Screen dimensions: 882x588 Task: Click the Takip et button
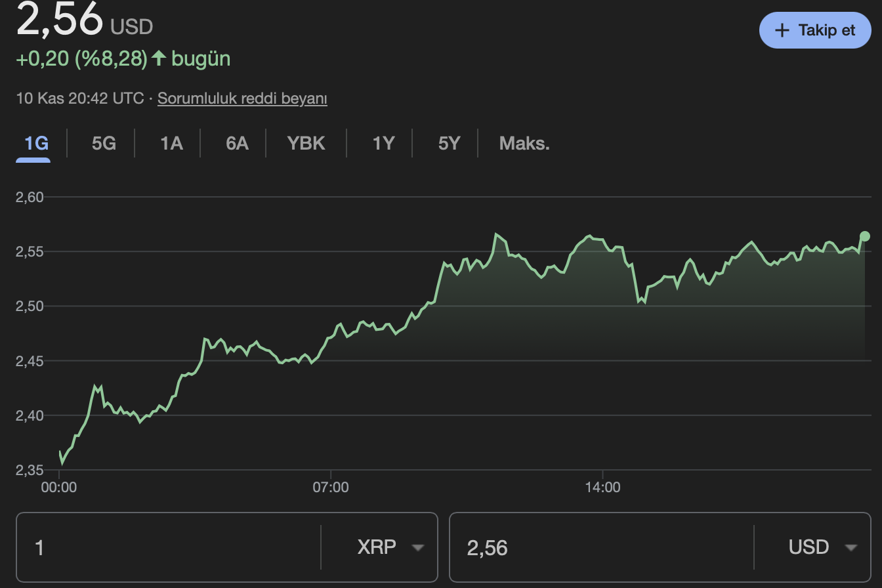(815, 30)
